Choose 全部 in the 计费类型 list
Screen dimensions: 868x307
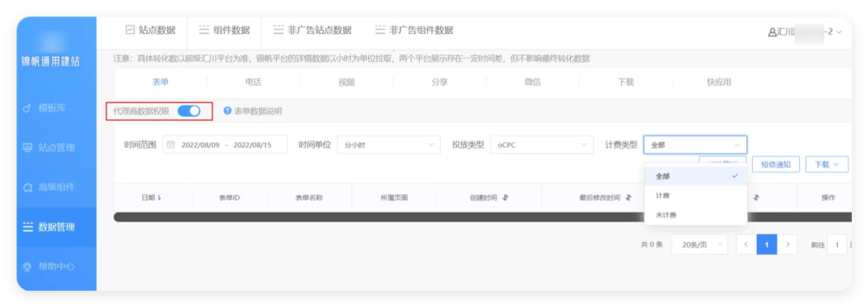click(x=696, y=176)
